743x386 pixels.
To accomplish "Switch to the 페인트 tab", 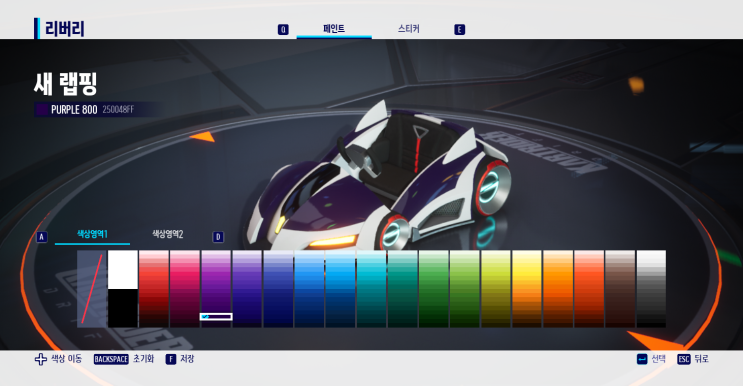I will point(334,29).
